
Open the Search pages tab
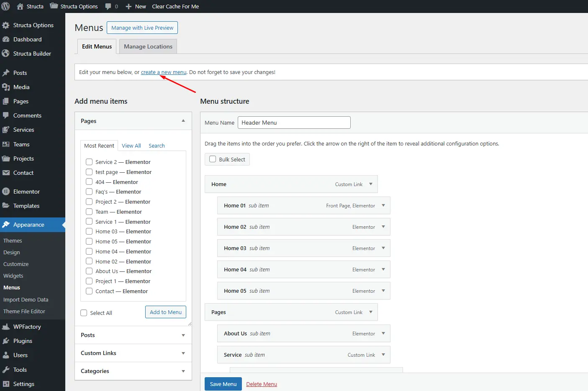(x=157, y=146)
